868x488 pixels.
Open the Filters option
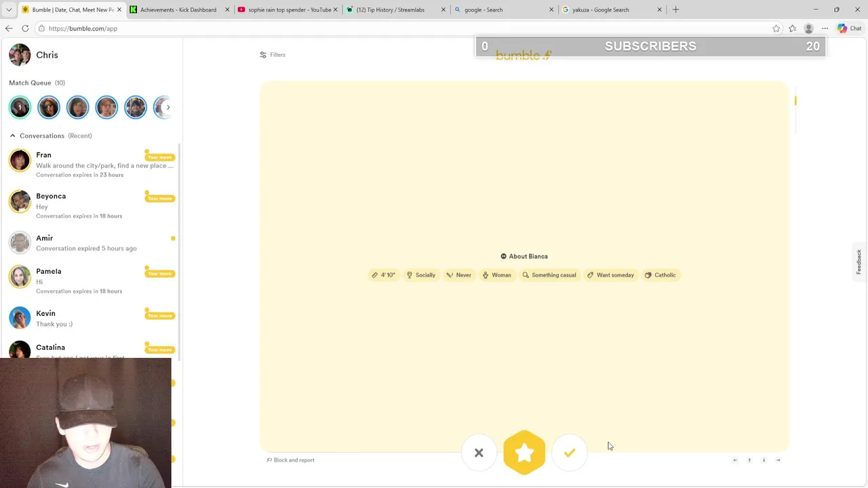pos(273,55)
